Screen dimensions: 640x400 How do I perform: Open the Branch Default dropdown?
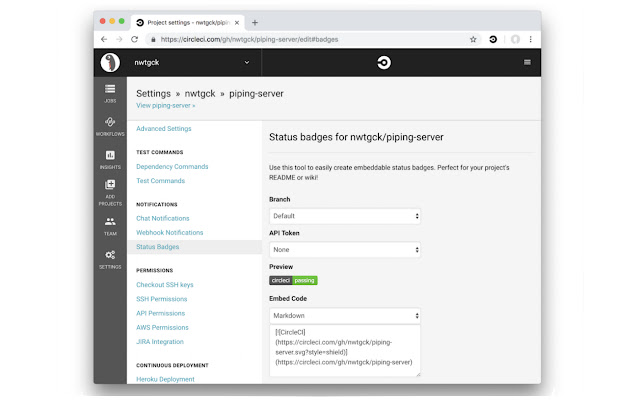tap(345, 216)
